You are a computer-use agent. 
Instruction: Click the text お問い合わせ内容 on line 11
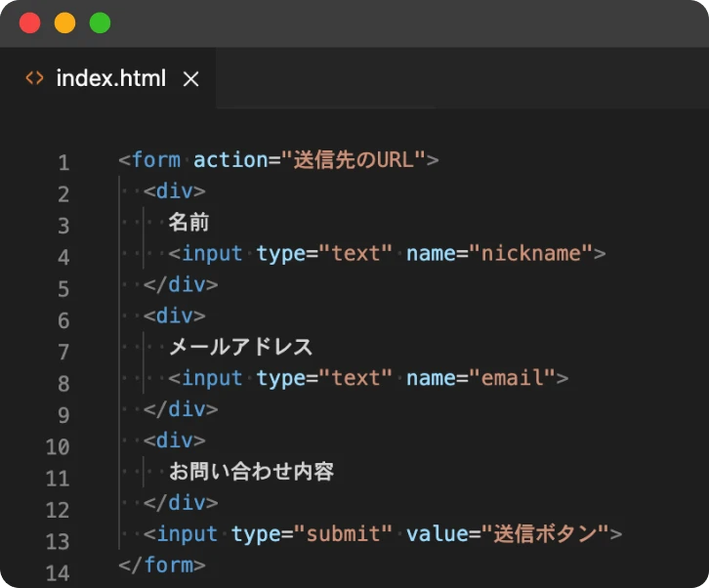251,472
